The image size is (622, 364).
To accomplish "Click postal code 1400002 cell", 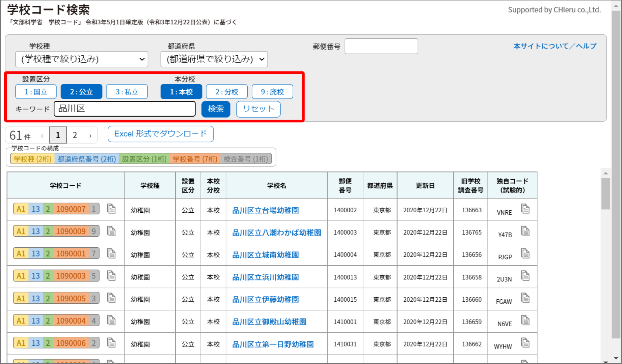I will click(x=345, y=210).
